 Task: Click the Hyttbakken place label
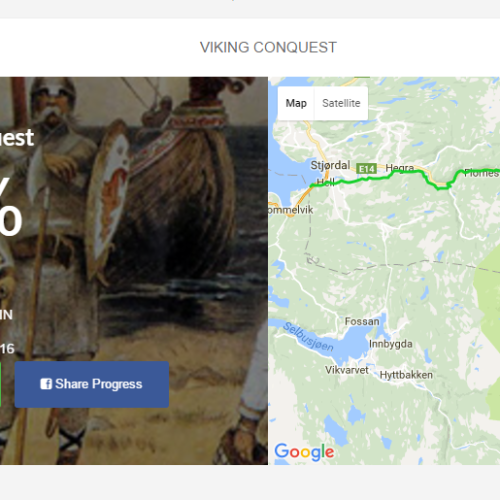406,375
